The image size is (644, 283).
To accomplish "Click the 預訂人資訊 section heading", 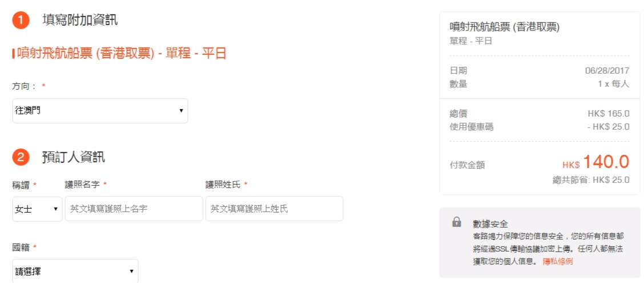I will pyautogui.click(x=73, y=157).
